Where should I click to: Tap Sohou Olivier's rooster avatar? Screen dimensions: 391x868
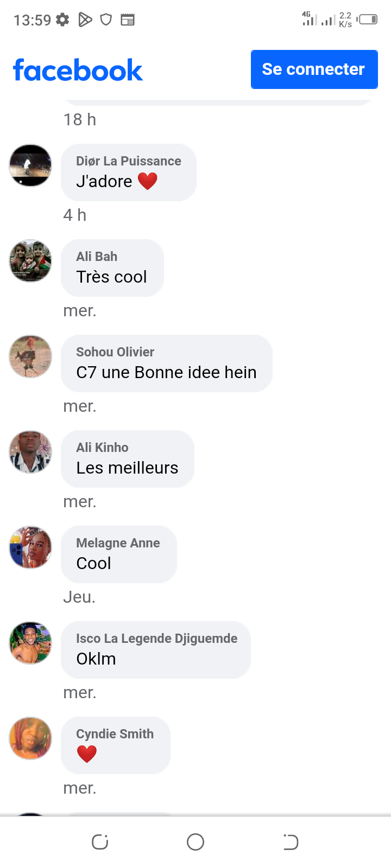click(30, 356)
